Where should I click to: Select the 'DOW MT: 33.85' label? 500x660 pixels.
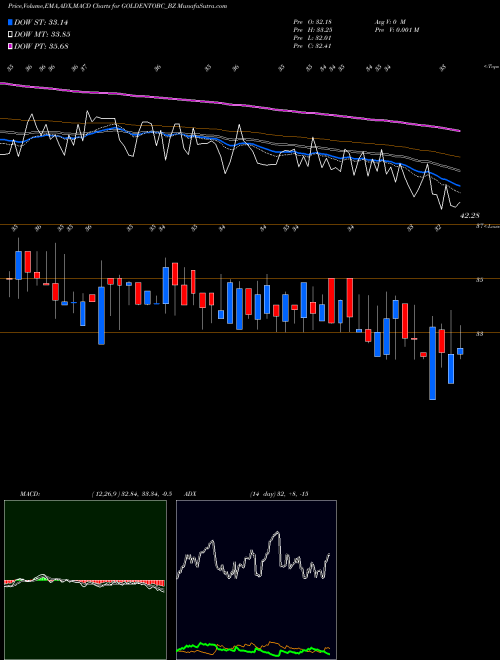42,35
